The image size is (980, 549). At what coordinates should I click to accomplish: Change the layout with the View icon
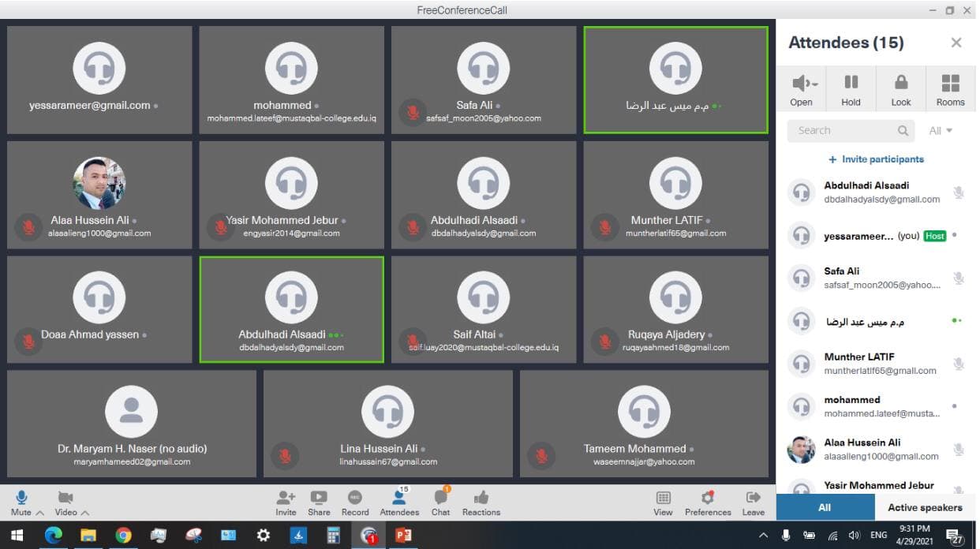pos(664,498)
